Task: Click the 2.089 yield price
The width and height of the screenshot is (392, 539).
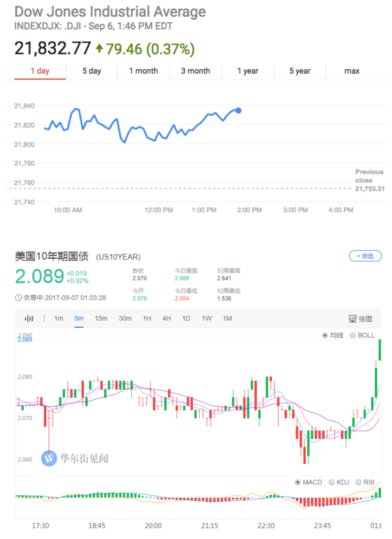Action: (x=39, y=276)
